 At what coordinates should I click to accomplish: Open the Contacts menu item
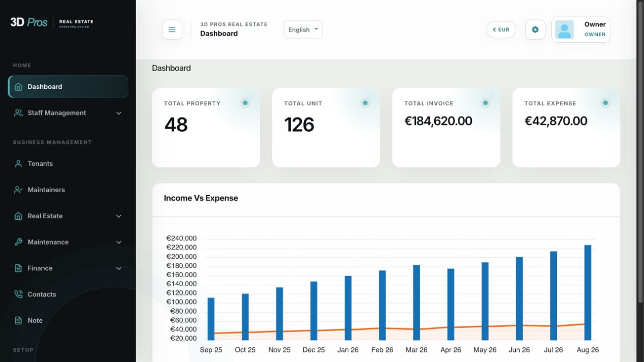tap(68, 294)
